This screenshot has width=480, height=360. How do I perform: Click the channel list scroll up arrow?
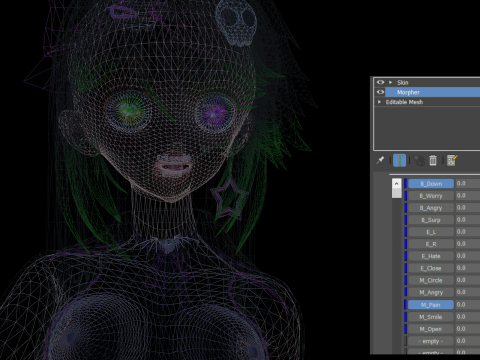pos(396,184)
